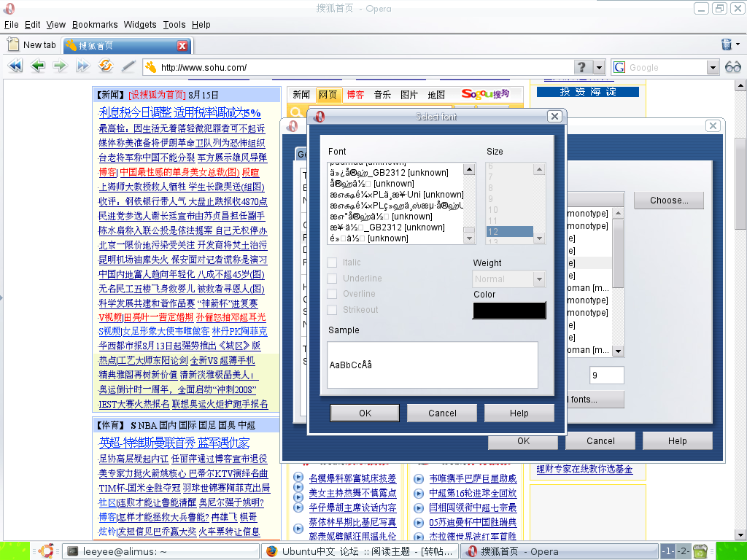Click Help in the background preferences dialog
The image size is (747, 560).
point(678,440)
